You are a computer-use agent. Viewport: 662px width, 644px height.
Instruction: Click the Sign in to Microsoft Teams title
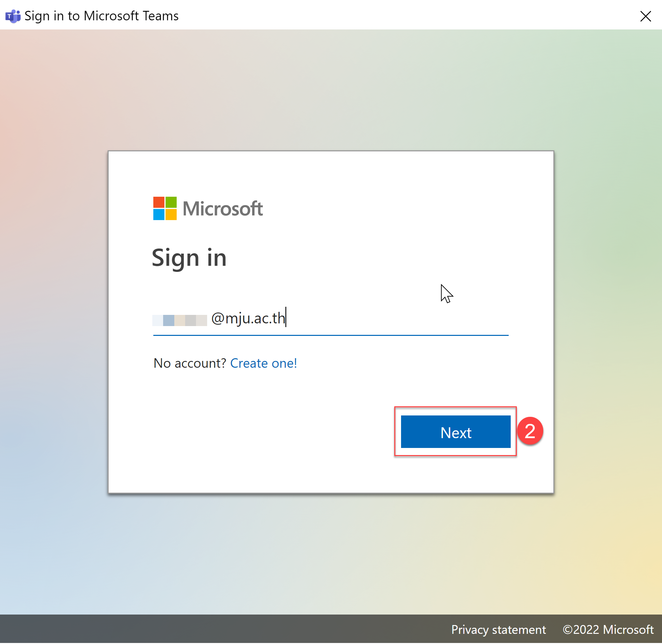click(102, 16)
